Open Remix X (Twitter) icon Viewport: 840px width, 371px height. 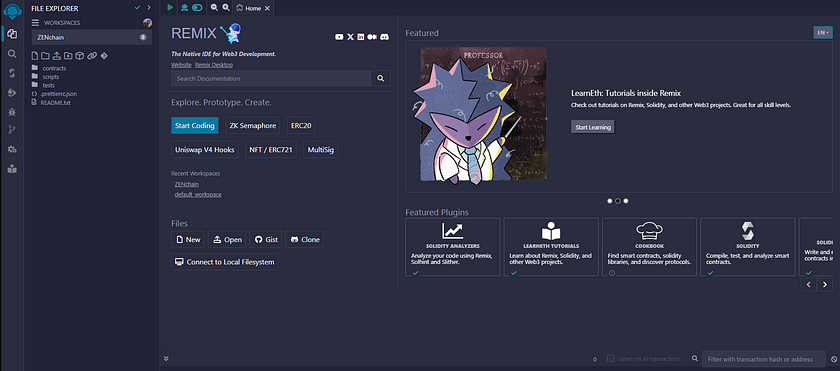point(350,37)
